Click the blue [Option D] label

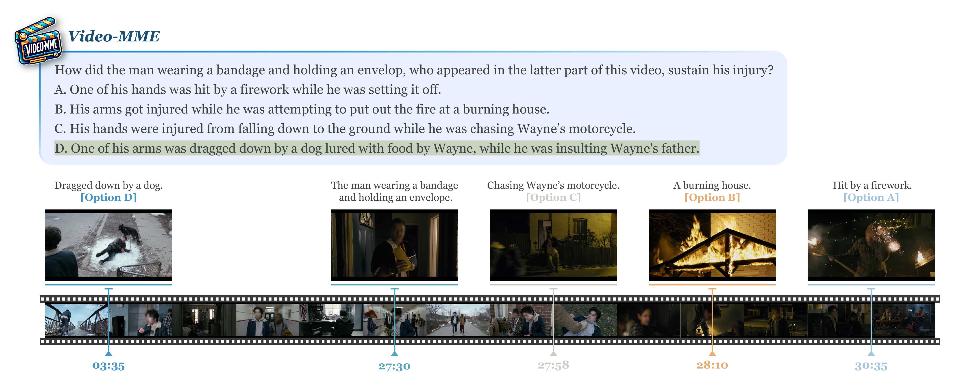coord(109,198)
